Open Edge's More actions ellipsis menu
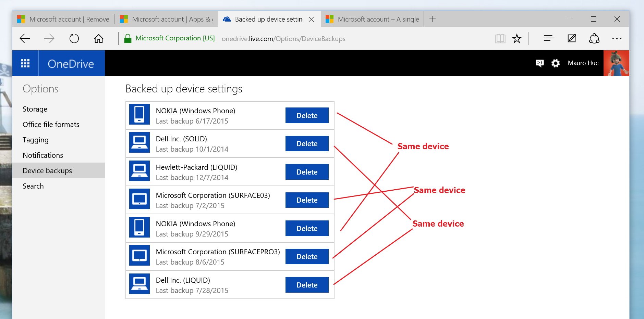The image size is (644, 319). 617,38
